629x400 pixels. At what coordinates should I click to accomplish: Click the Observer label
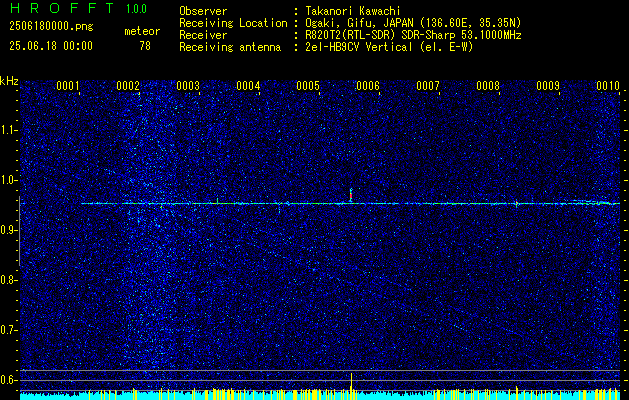[203, 11]
